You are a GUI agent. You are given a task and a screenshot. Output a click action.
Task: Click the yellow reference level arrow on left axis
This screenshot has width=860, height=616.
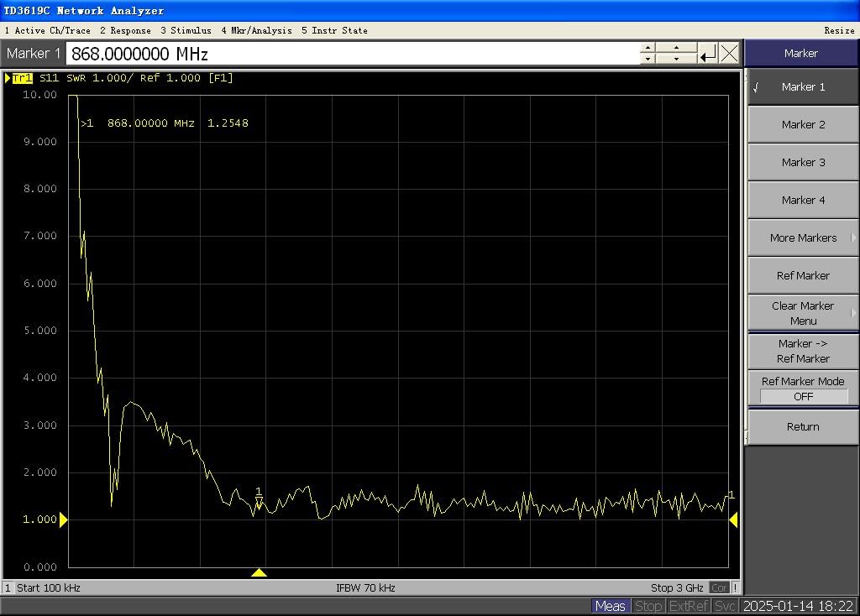[x=65, y=519]
